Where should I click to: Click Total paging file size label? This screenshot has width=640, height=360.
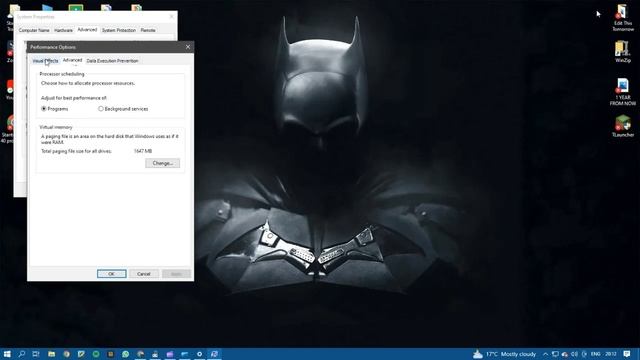point(76,151)
